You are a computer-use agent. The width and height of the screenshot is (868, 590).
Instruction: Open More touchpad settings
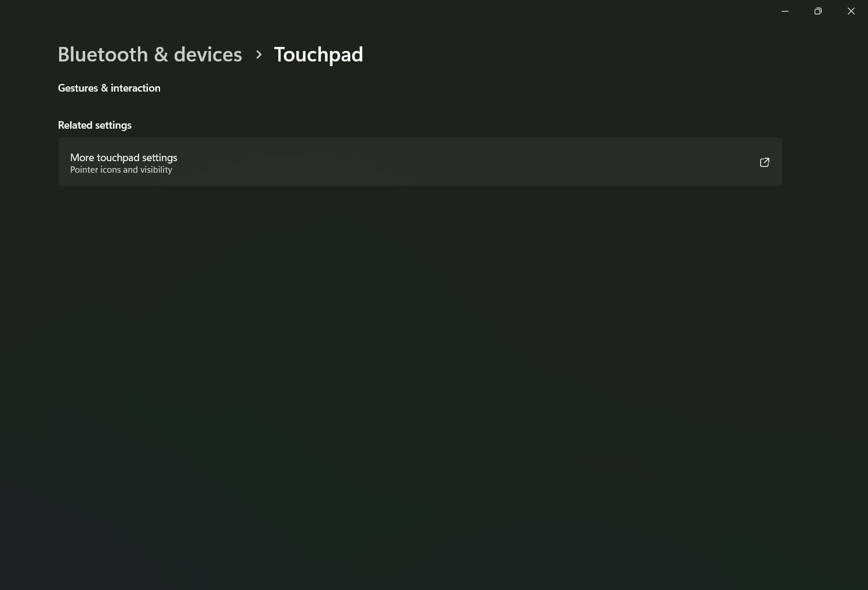[x=124, y=158]
